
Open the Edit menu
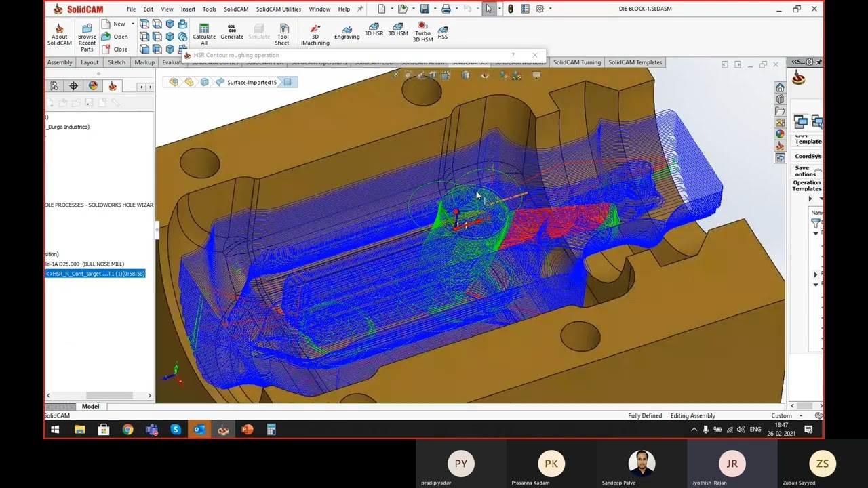click(x=148, y=9)
